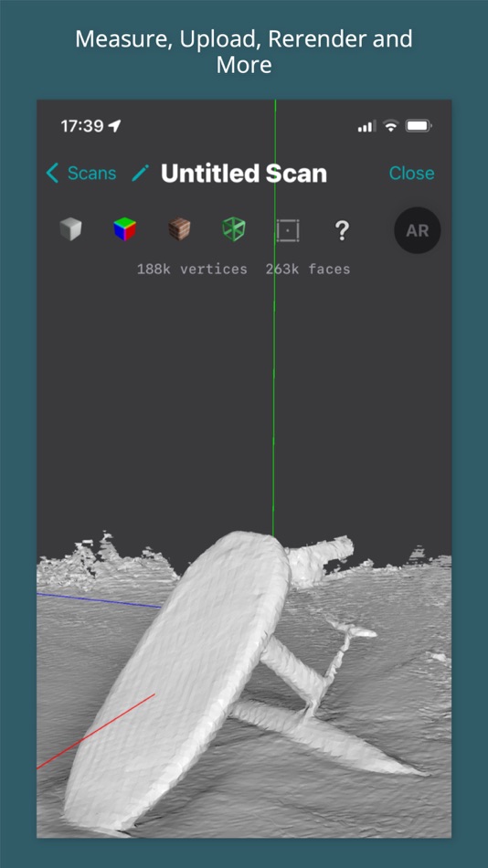Tap the "263k faces" count

pyautogui.click(x=307, y=270)
